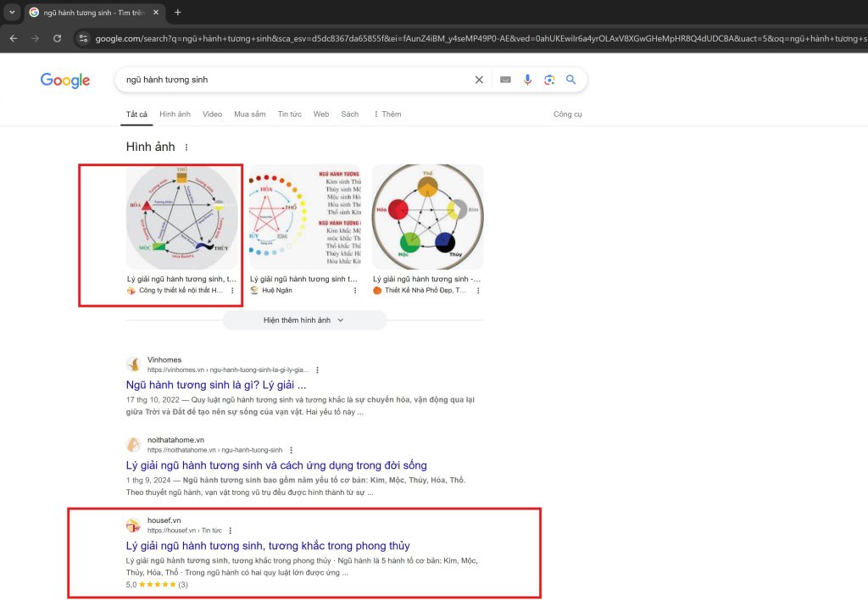The height and width of the screenshot is (601, 868).
Task: Switch to the Tin tức tab
Action: point(290,114)
